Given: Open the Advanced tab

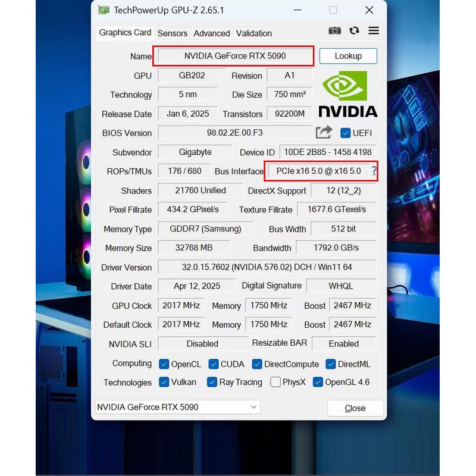Looking at the screenshot, I should [x=212, y=33].
